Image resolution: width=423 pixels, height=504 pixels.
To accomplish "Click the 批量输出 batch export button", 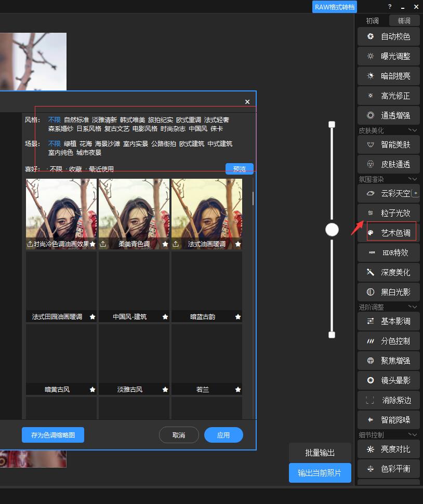I will point(319,453).
